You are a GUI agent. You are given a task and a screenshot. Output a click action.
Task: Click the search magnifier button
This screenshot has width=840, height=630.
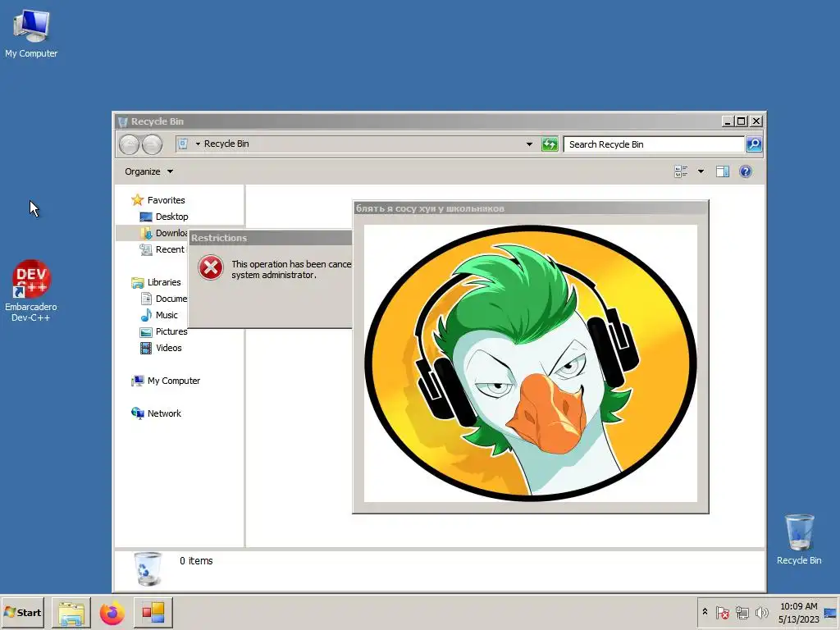click(x=754, y=144)
